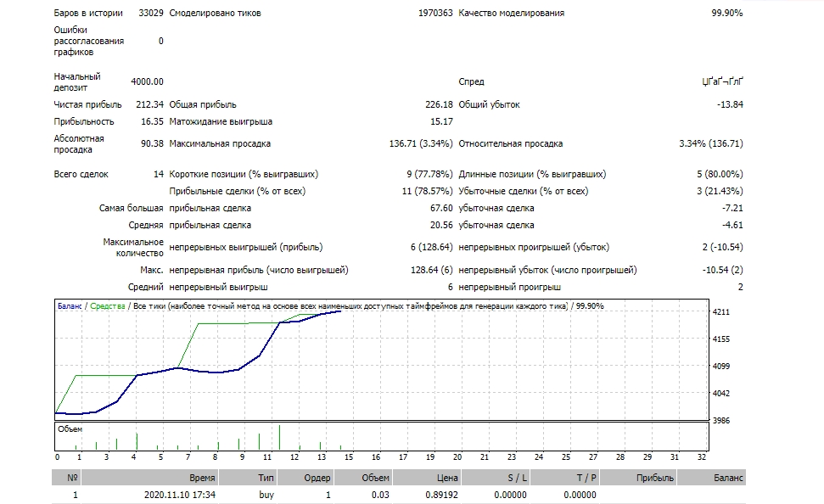824x504 pixels.
Task: Select the bars in history value 33029
Action: coord(151,13)
